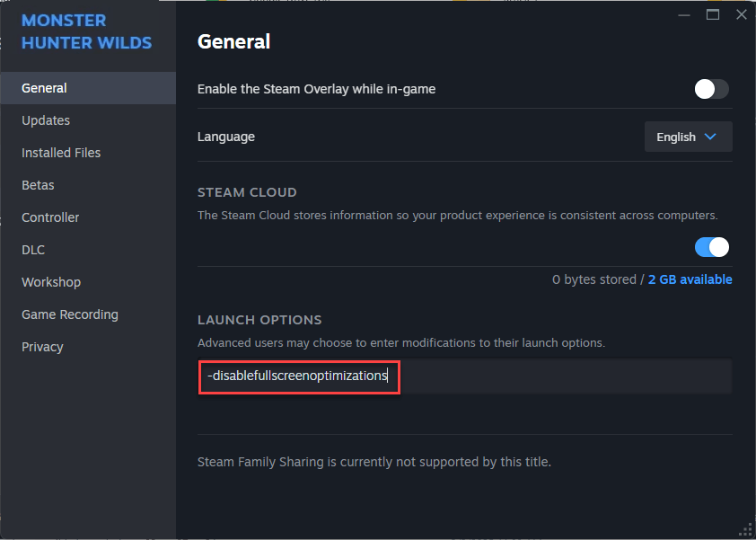This screenshot has height=540, width=756.
Task: Enable the Steam Overlay in-game toggle
Action: pyautogui.click(x=711, y=89)
